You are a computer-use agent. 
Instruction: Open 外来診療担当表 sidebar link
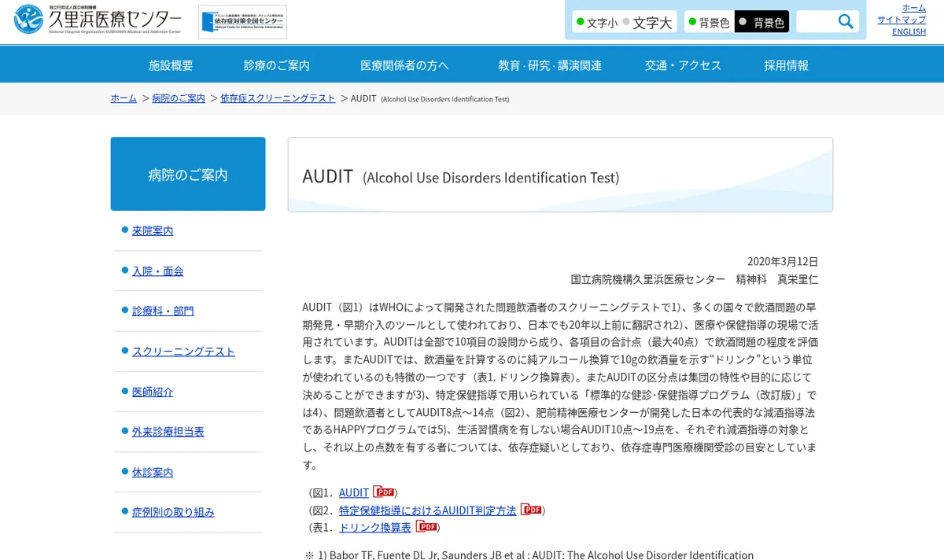[168, 432]
